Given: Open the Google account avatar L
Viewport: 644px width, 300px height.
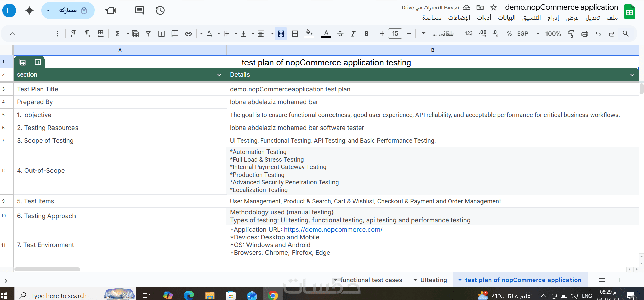Looking at the screenshot, I should pos(9,10).
